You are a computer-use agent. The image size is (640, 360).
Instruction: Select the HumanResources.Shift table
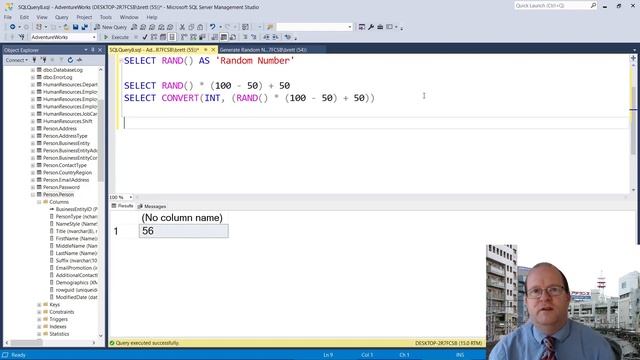67,121
